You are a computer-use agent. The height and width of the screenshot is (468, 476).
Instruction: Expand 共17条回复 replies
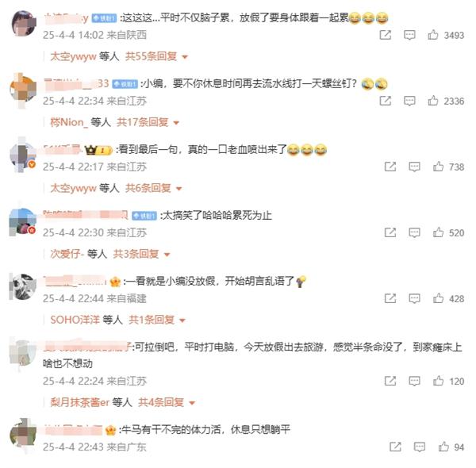click(x=148, y=122)
